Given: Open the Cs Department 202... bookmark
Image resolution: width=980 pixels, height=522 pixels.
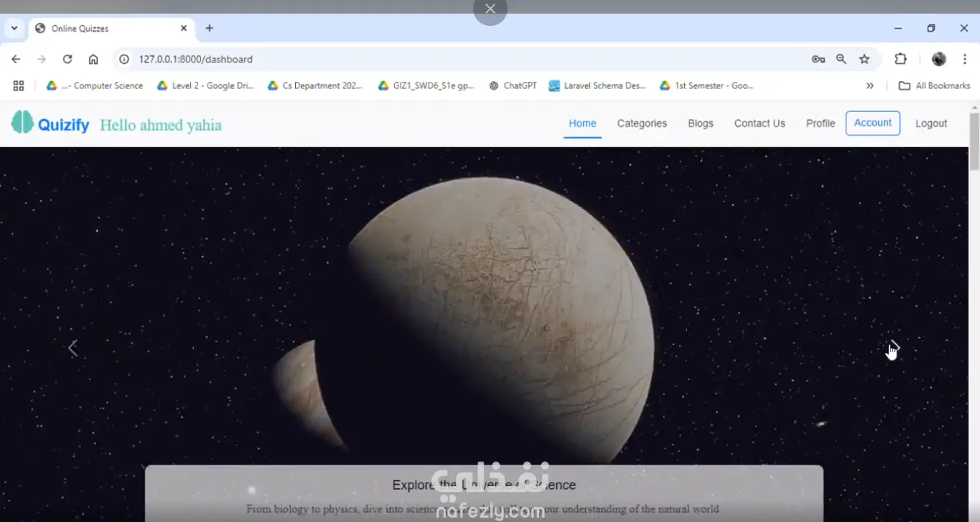Looking at the screenshot, I should tap(316, 85).
